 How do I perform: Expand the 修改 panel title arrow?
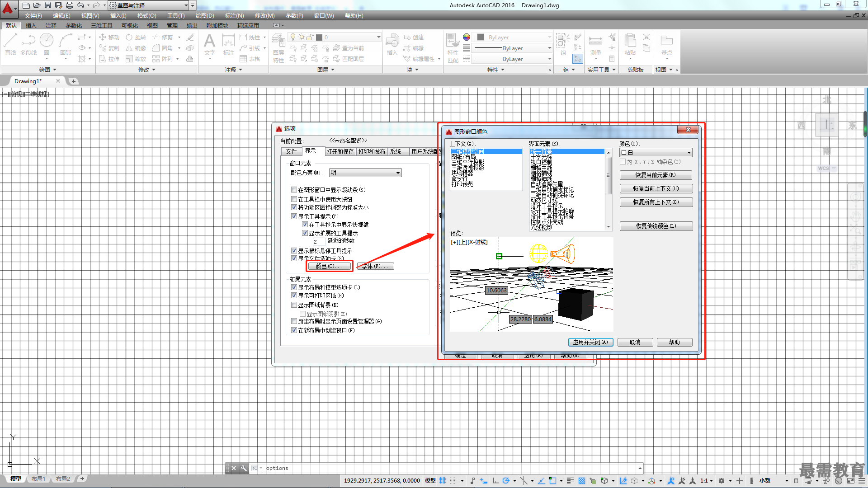point(153,70)
